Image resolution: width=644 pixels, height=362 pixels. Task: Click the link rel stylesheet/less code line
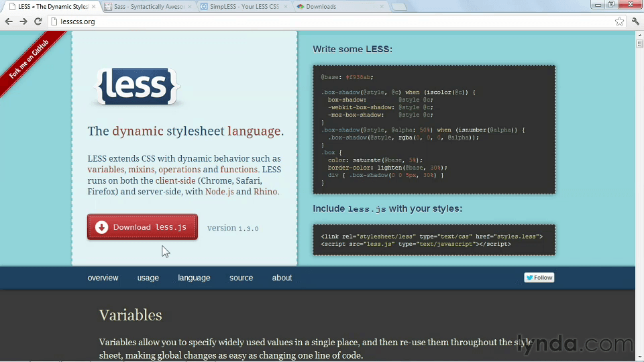point(431,237)
